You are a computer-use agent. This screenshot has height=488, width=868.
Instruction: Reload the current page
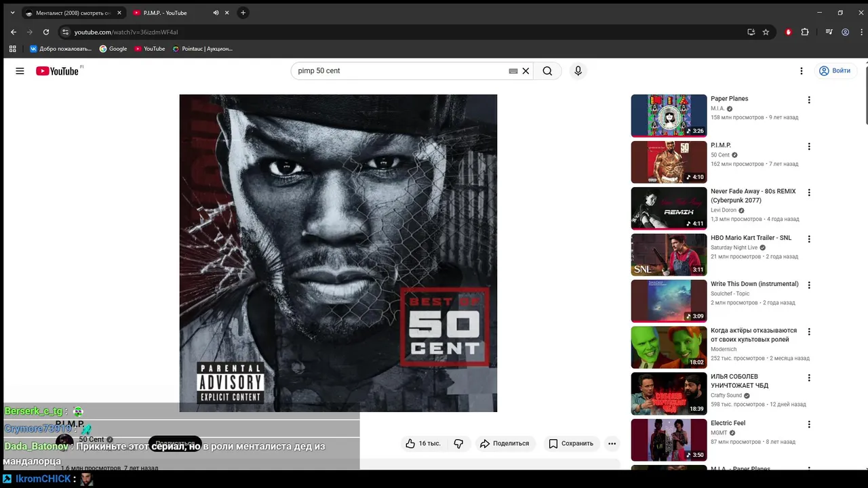46,32
